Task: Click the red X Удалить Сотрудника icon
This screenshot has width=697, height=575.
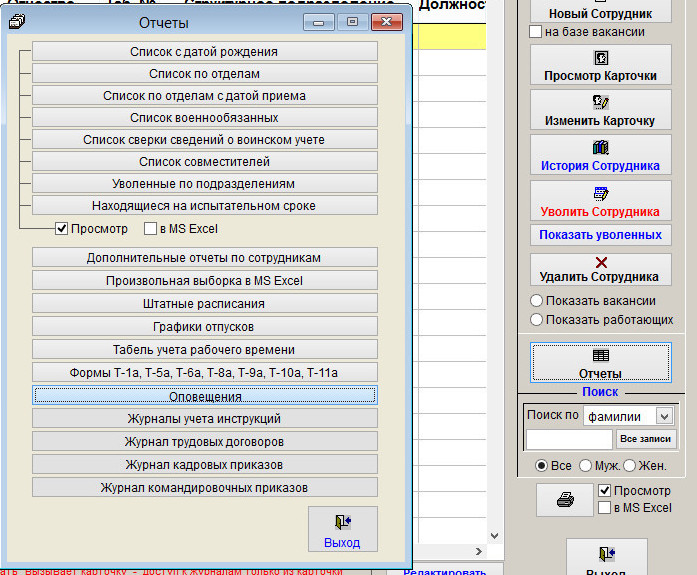Action: pyautogui.click(x=601, y=262)
